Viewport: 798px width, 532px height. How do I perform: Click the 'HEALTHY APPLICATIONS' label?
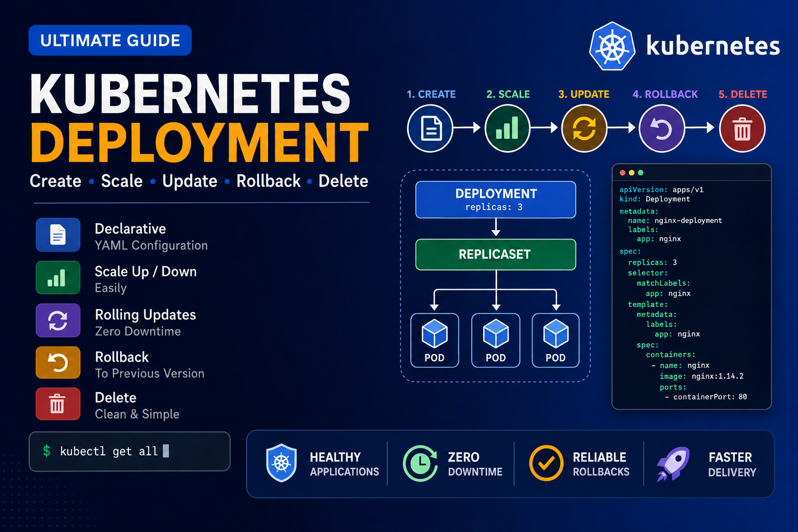point(344,464)
